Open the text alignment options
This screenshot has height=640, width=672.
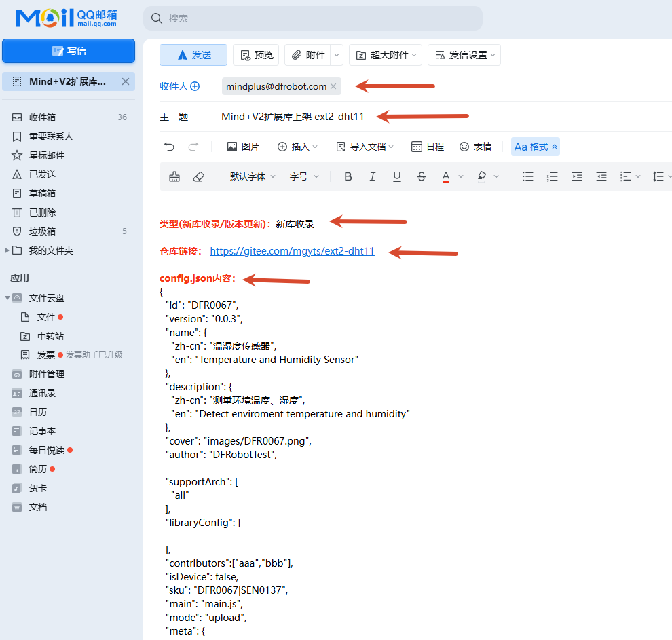click(x=629, y=176)
